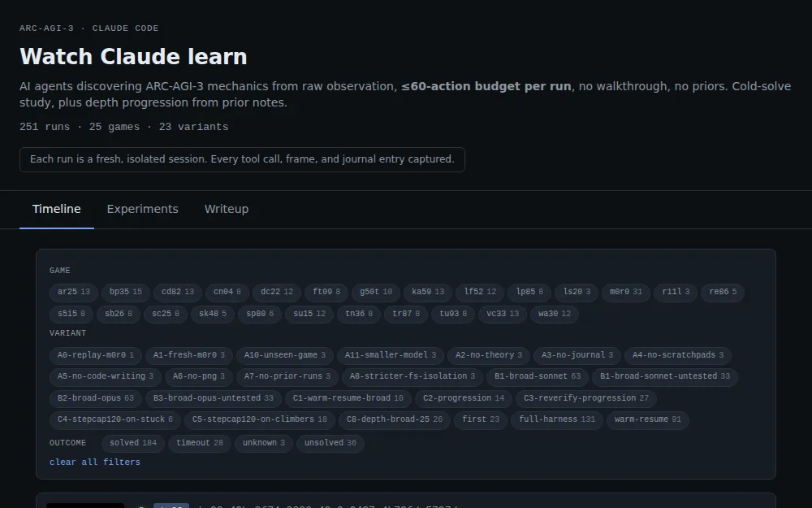This screenshot has height=508, width=812.
Task: Show only unsolved outcome runs
Action: click(330, 443)
